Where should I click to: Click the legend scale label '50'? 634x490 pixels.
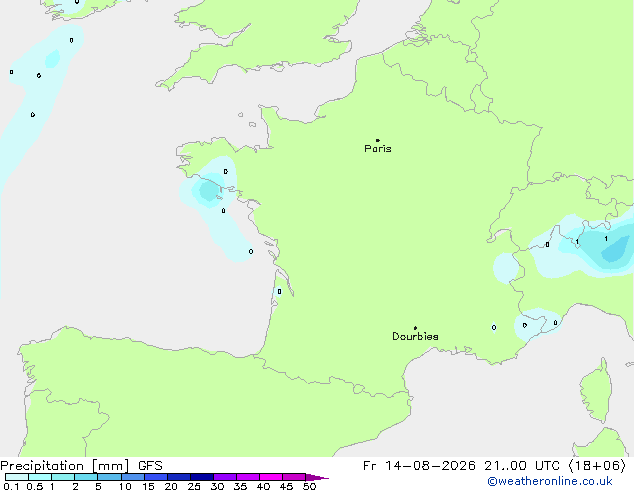coord(309,486)
